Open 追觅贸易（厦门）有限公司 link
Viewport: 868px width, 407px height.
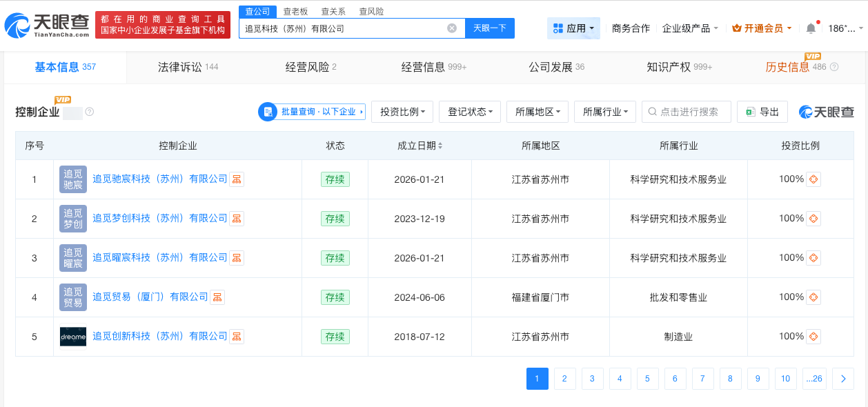click(150, 297)
